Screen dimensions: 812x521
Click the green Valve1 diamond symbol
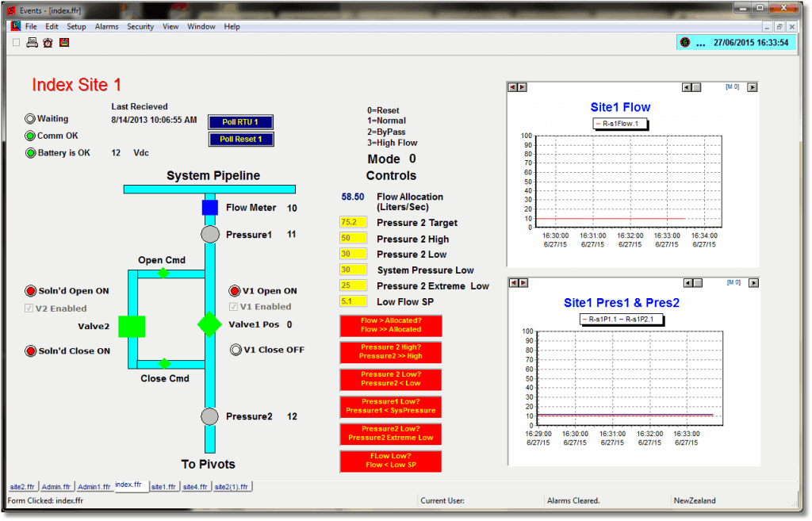click(209, 324)
